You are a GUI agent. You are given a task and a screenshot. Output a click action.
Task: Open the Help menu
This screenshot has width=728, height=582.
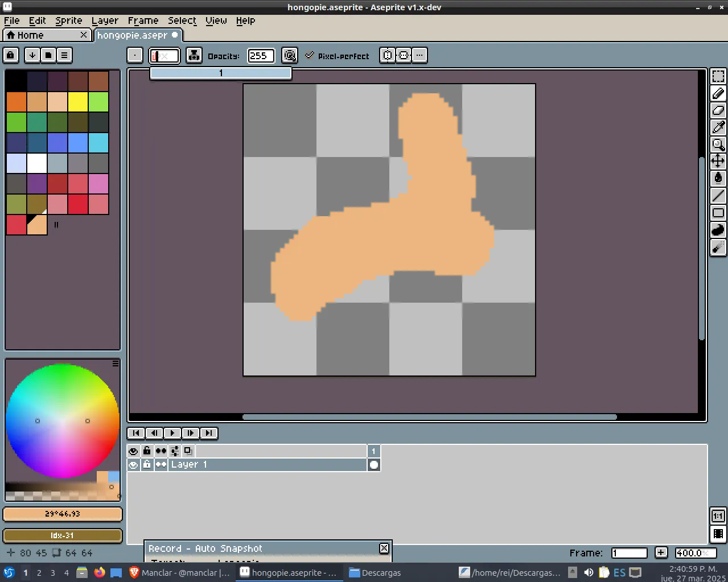[246, 20]
